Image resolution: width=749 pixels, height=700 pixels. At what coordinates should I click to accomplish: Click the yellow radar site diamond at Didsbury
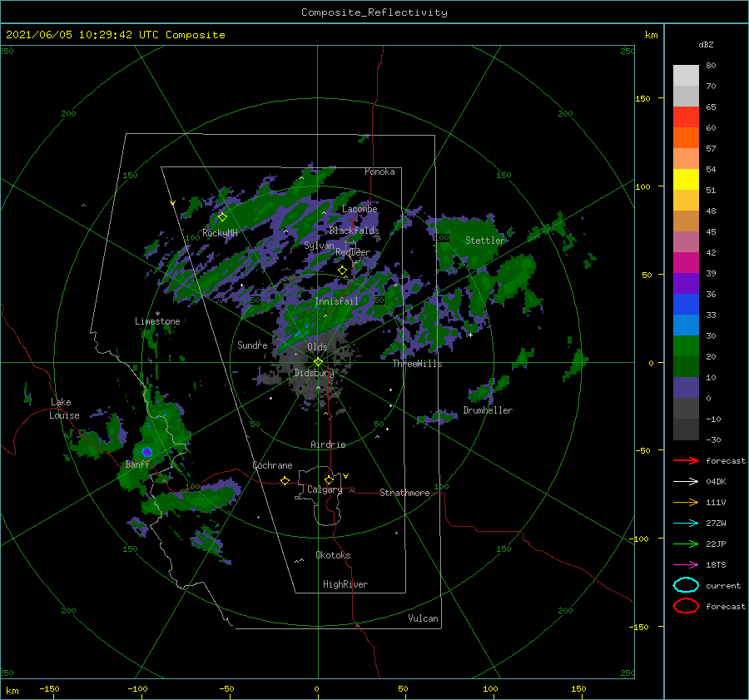tap(318, 362)
